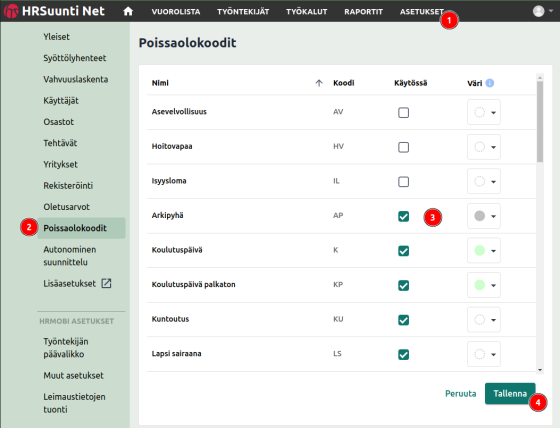Open Työntekijän päävalikko settings

pyautogui.click(x=66, y=348)
